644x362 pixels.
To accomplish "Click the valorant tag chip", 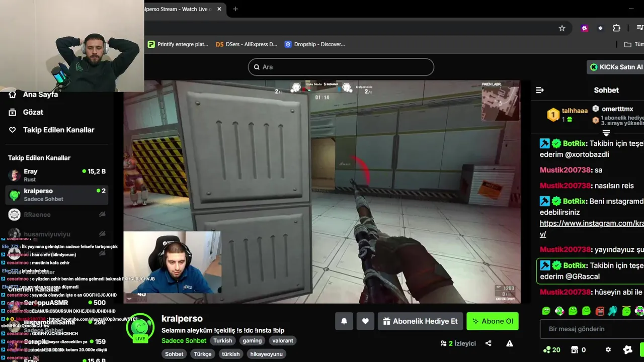I will tap(283, 340).
